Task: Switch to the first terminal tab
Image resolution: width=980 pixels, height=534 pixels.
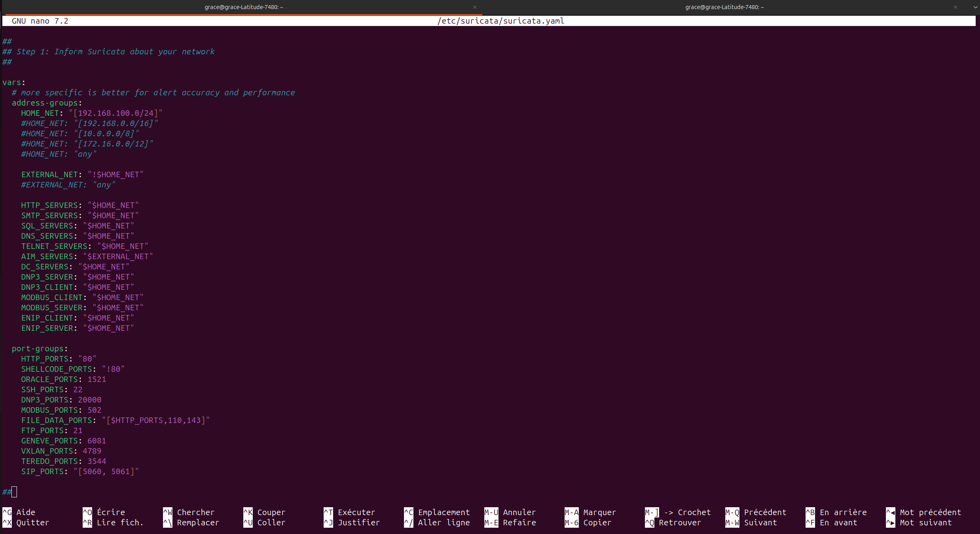Action: click(243, 7)
